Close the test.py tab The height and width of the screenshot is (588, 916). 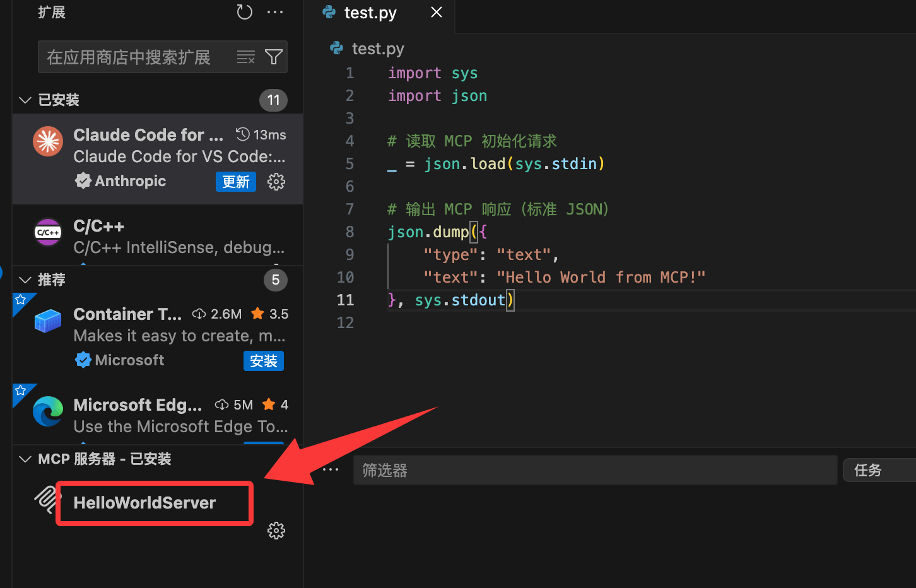(437, 13)
